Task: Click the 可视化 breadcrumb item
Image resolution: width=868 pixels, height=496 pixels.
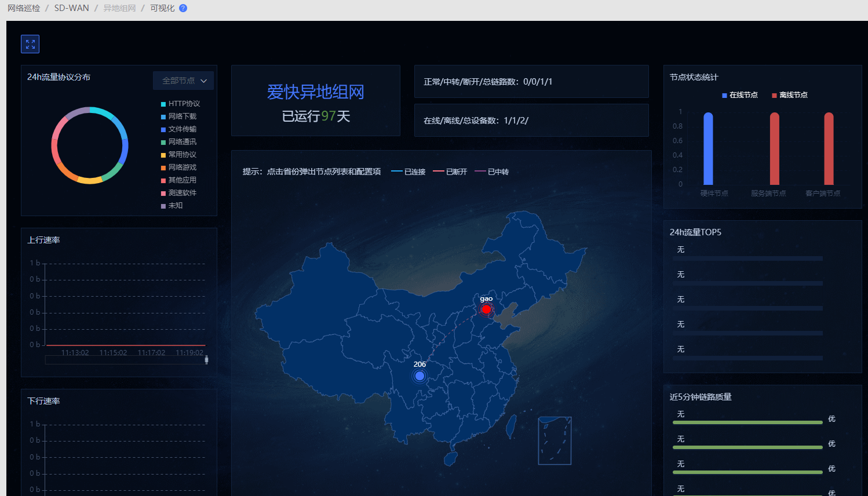Action: point(162,8)
